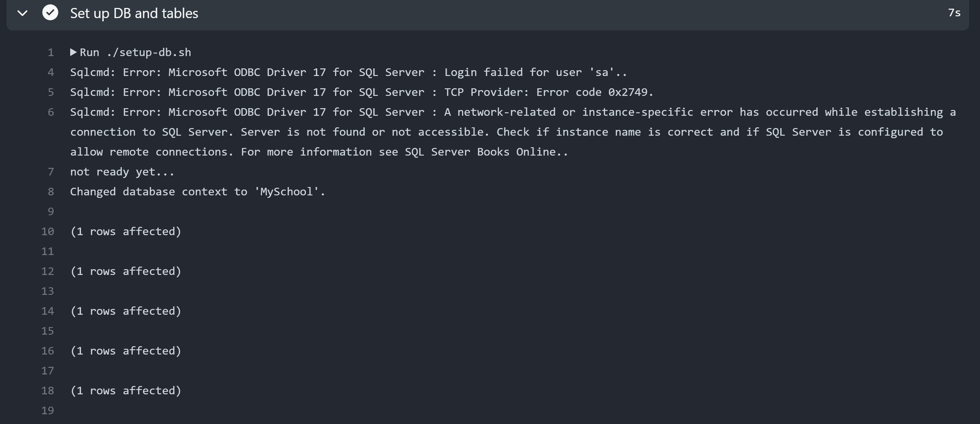This screenshot has width=980, height=424.
Task: Click the 'not ready yet...' log text
Action: 122,172
